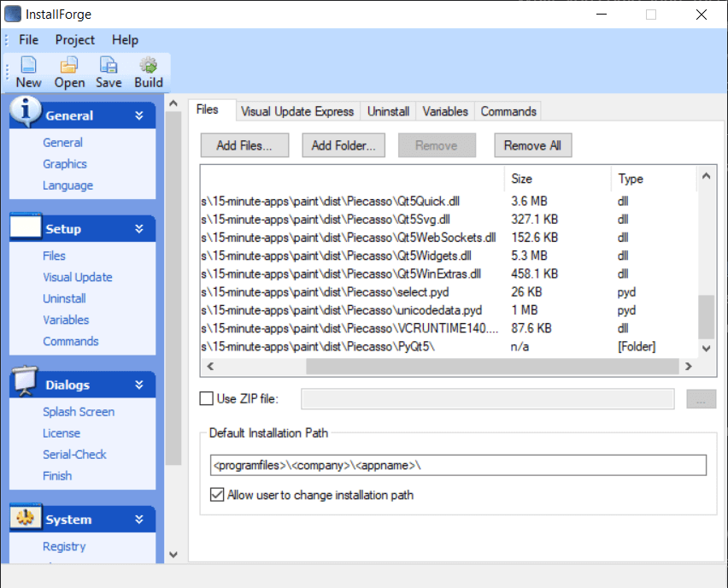Enable the Use ZIP file checkbox
The image size is (728, 588).
(206, 398)
